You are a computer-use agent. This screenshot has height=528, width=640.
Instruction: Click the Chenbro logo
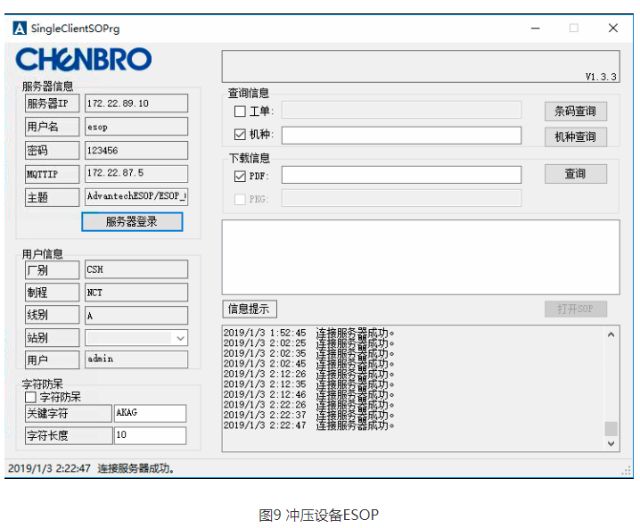(85, 61)
